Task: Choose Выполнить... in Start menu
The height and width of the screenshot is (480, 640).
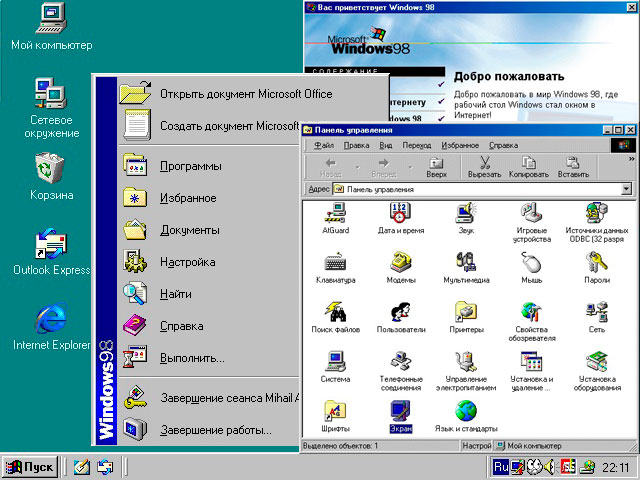Action: [209, 358]
